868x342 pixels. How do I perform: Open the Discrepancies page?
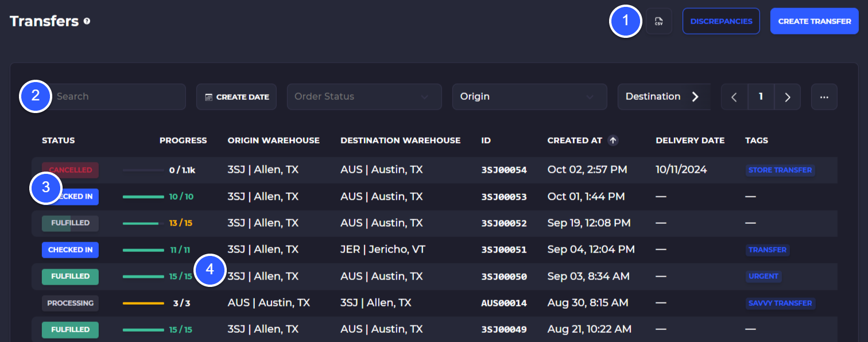tap(721, 21)
